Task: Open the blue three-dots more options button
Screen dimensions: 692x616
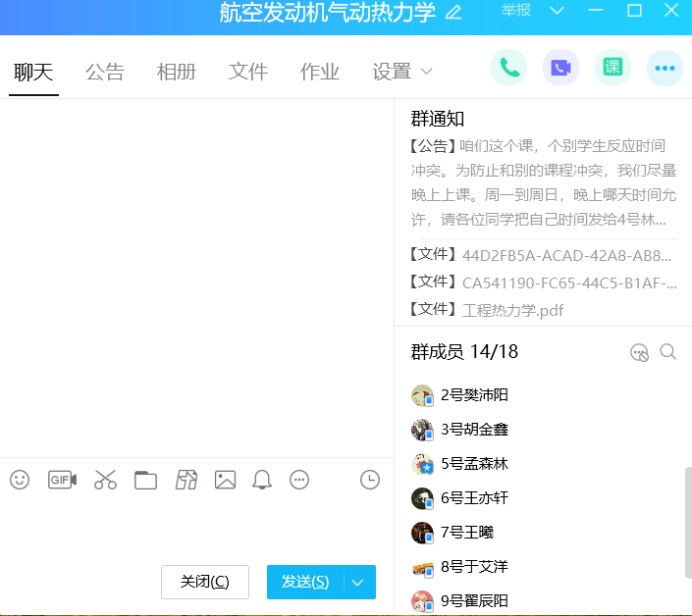Action: 665,68
